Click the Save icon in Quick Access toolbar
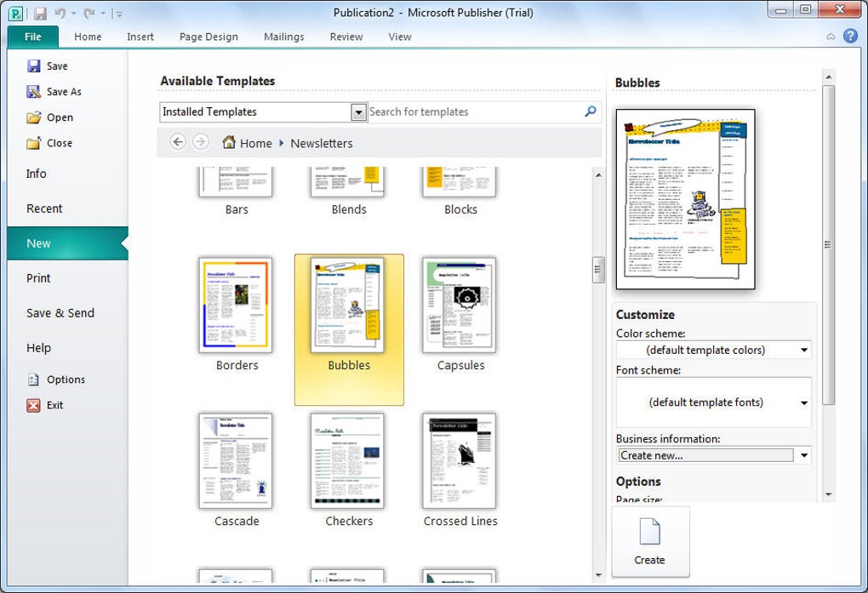868x593 pixels. pyautogui.click(x=40, y=14)
